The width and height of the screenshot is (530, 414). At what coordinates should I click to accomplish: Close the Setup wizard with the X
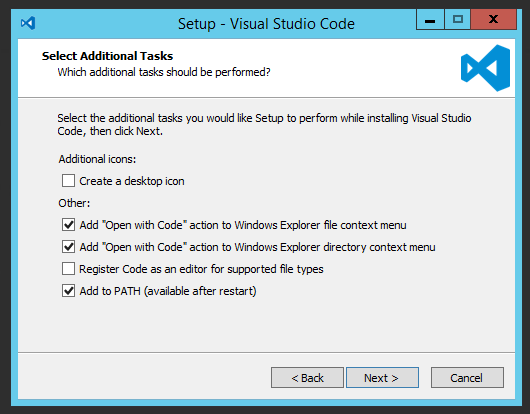[x=493, y=20]
